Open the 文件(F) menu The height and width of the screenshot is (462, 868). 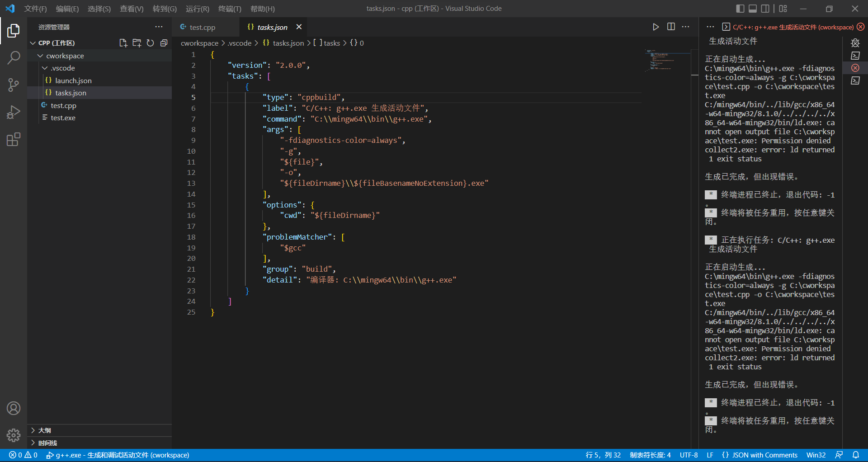35,9
